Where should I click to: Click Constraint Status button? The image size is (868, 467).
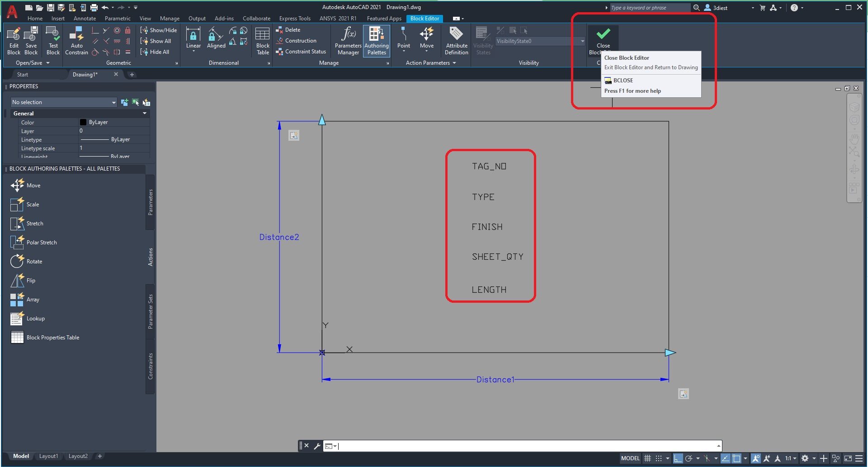click(x=301, y=52)
